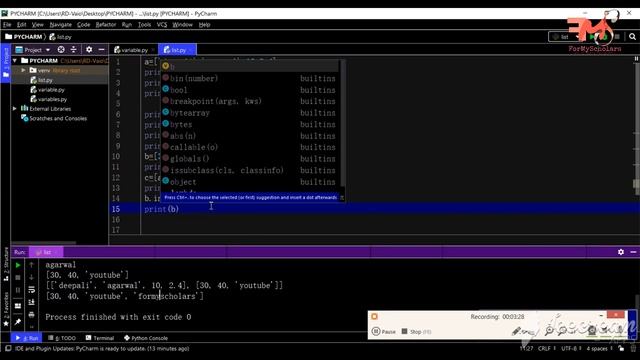Open the Python Console tab
The image size is (640, 360).
146,338
